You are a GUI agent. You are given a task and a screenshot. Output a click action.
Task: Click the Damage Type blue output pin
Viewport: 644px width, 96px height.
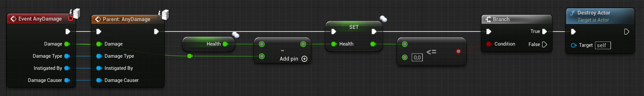pyautogui.click(x=67, y=56)
